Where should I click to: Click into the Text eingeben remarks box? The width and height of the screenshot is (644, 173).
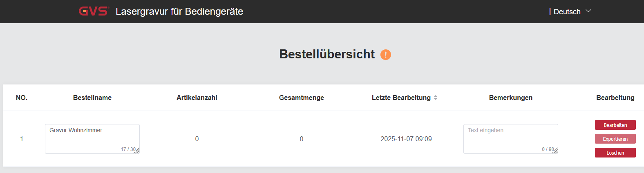pyautogui.click(x=510, y=137)
